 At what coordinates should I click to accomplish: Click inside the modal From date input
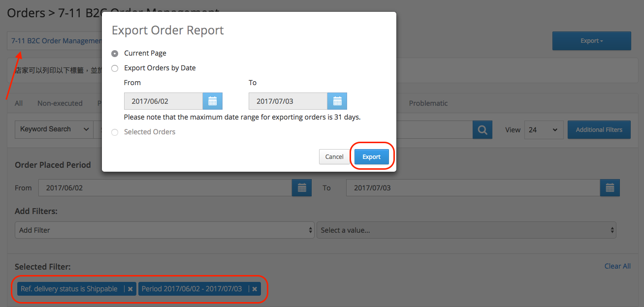(x=163, y=101)
